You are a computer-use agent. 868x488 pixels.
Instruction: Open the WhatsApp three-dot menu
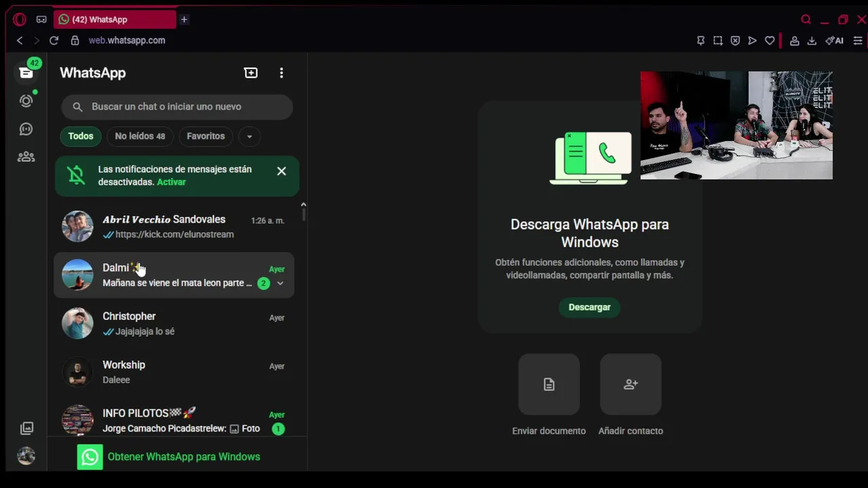(x=281, y=73)
